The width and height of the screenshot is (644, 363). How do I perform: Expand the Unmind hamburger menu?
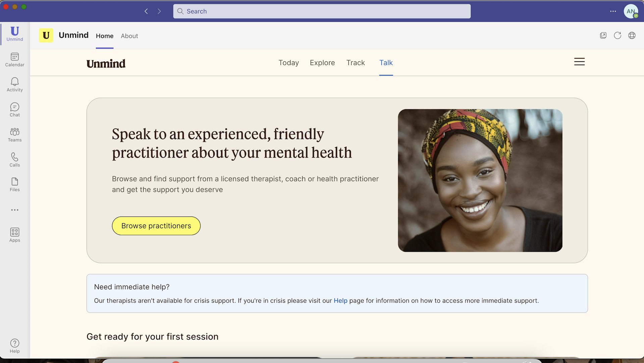pos(579,62)
